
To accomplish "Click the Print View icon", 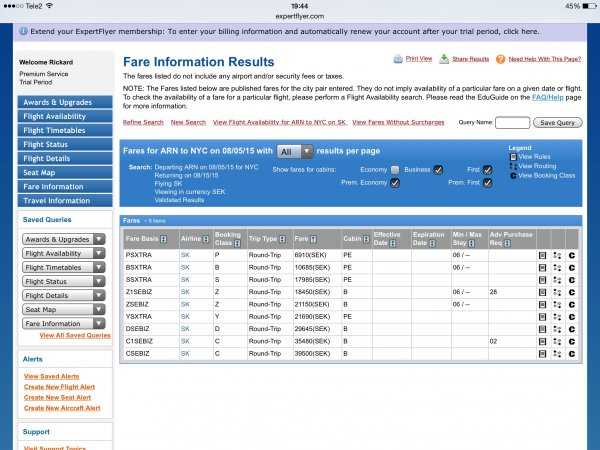I will 397,60.
